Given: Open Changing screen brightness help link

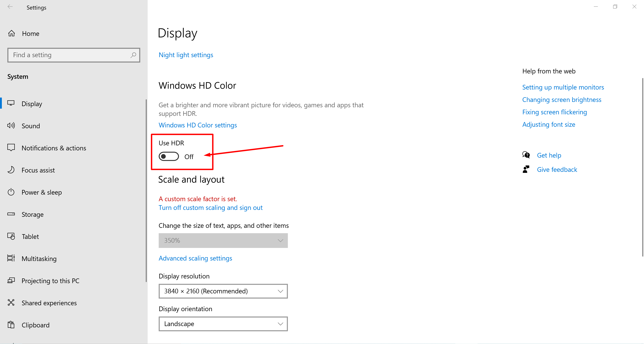Looking at the screenshot, I should point(562,100).
